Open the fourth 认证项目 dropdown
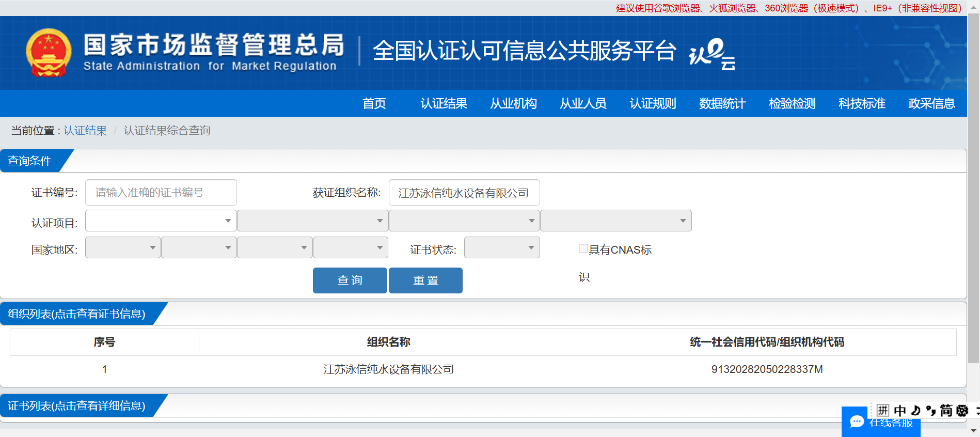The height and width of the screenshot is (437, 980). 616,221
